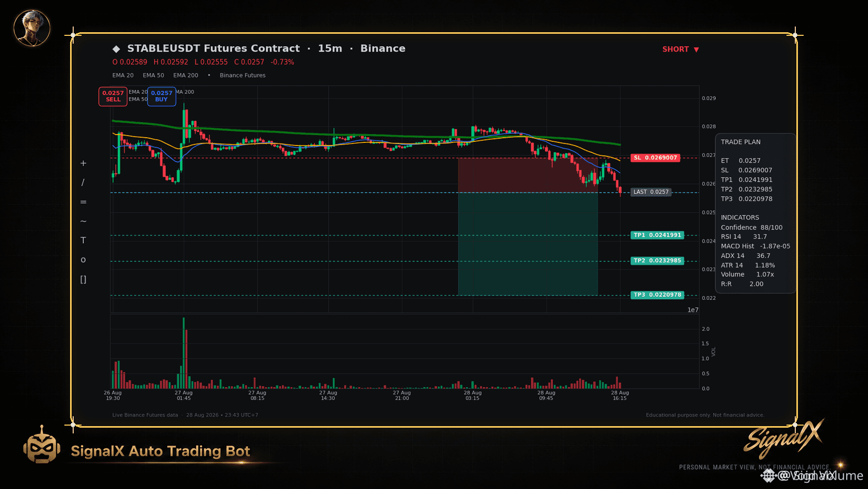Click the 0.0257 SELL button

click(x=113, y=96)
